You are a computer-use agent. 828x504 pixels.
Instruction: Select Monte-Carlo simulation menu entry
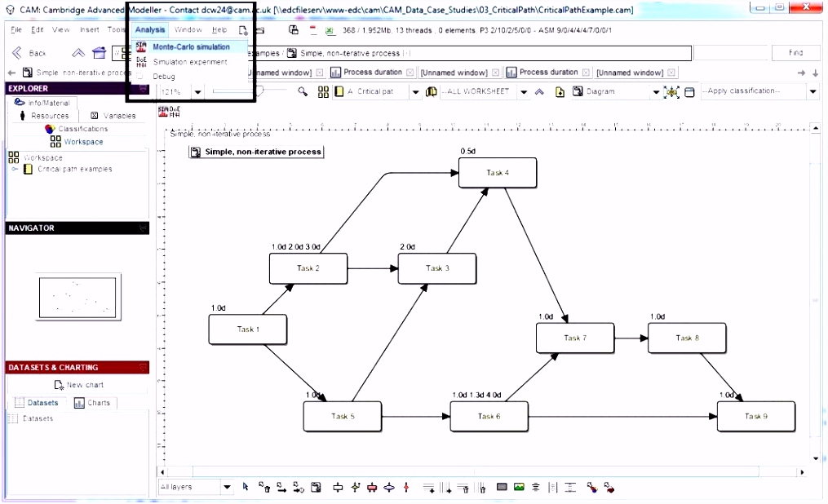point(191,47)
